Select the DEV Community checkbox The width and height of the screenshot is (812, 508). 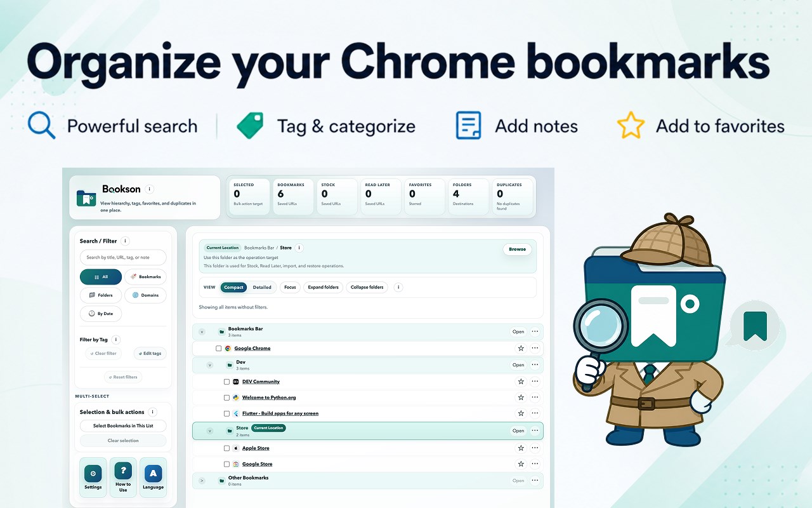(226, 382)
